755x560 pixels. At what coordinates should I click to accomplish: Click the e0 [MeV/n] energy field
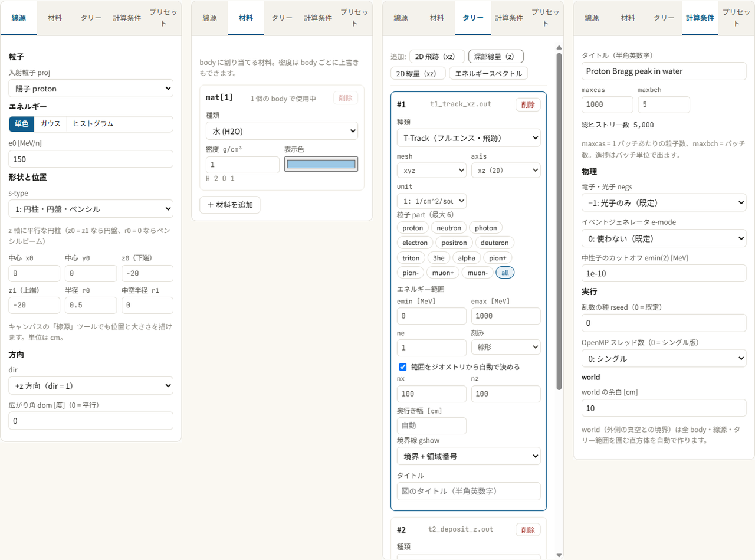[x=91, y=159]
